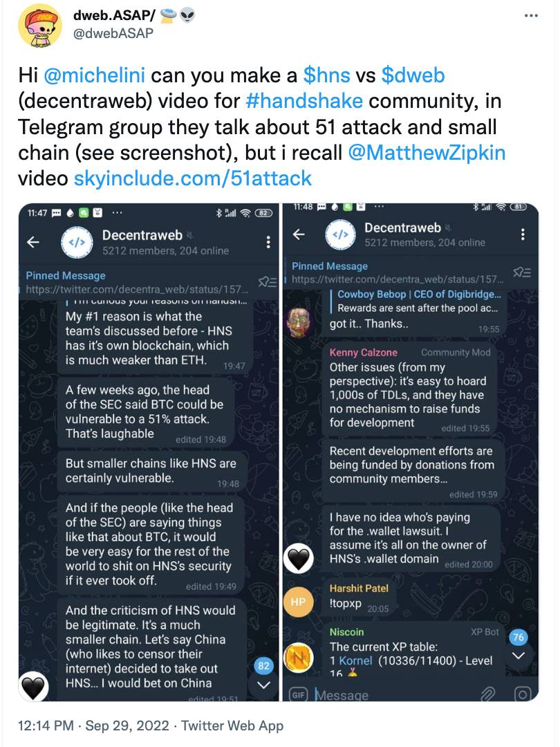Click the @michelini mention link
Viewport: 560px width, 747px height.
point(94,75)
